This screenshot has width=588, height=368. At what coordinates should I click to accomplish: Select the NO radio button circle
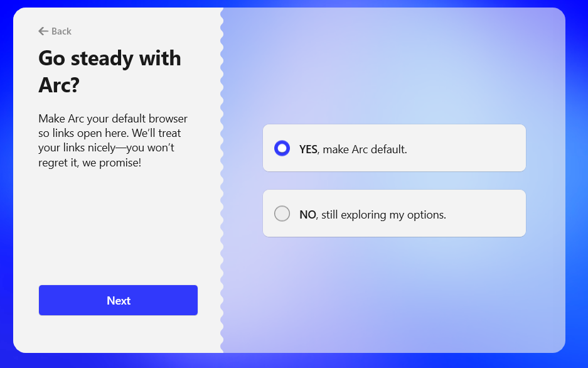click(x=282, y=214)
